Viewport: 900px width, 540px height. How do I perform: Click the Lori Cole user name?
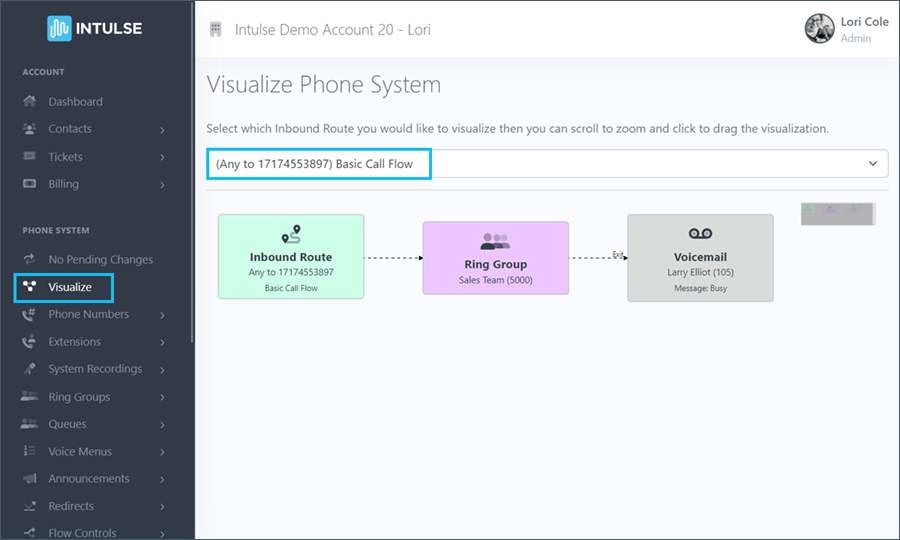[x=864, y=22]
